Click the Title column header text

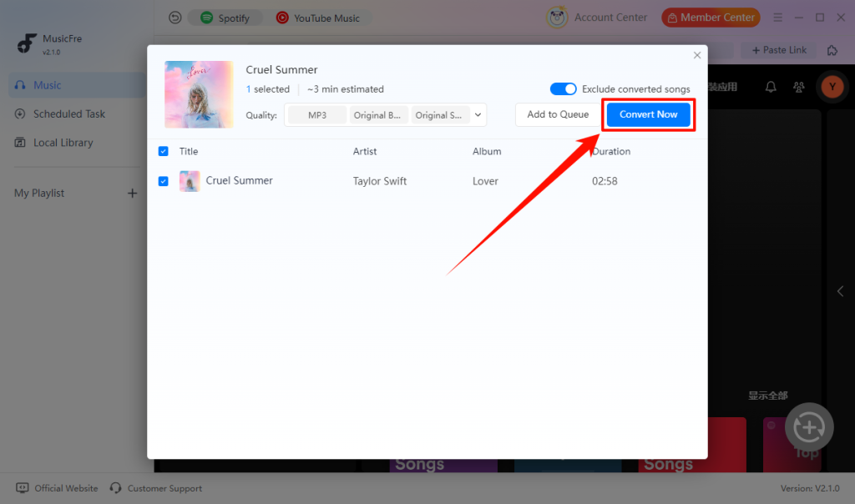click(189, 152)
